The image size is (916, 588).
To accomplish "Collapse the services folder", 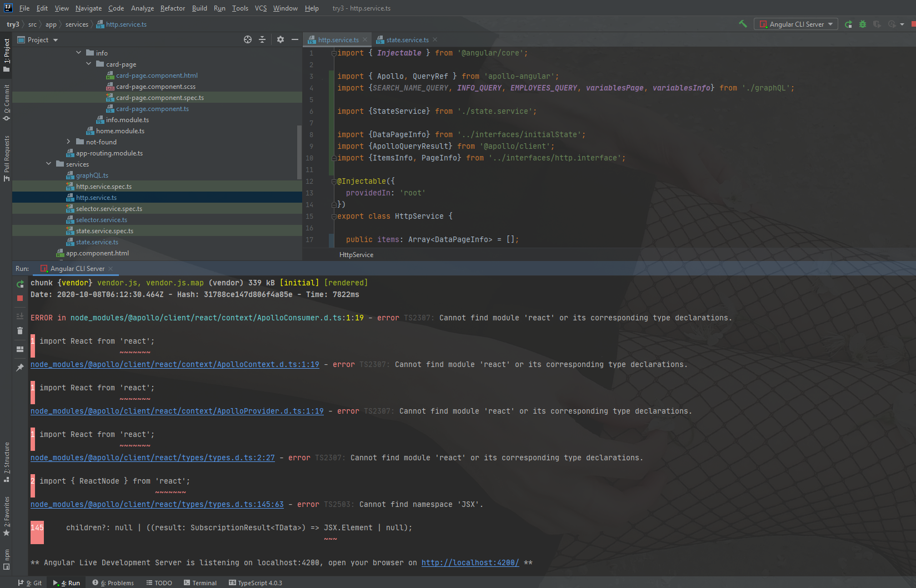I will click(48, 164).
